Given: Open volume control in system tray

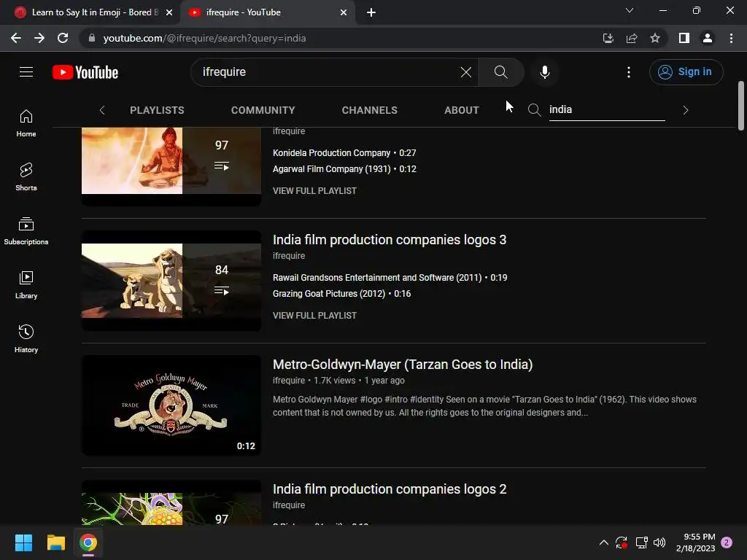Looking at the screenshot, I should [659, 542].
